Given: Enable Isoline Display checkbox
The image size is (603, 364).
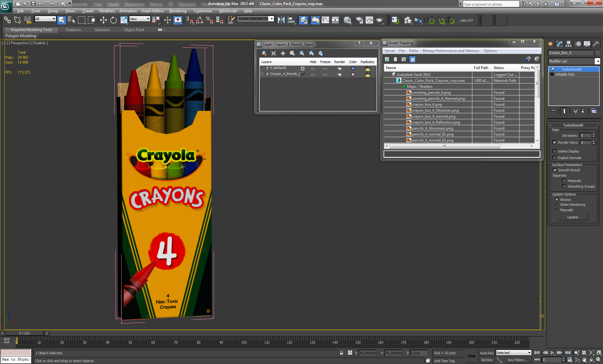Looking at the screenshot, I should 555,151.
